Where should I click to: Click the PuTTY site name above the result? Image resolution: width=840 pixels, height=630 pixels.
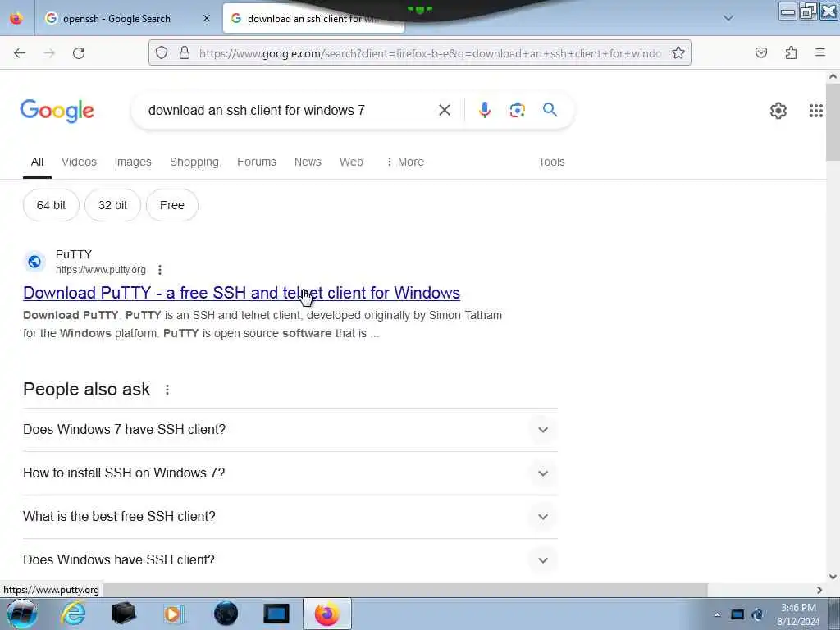click(74, 254)
